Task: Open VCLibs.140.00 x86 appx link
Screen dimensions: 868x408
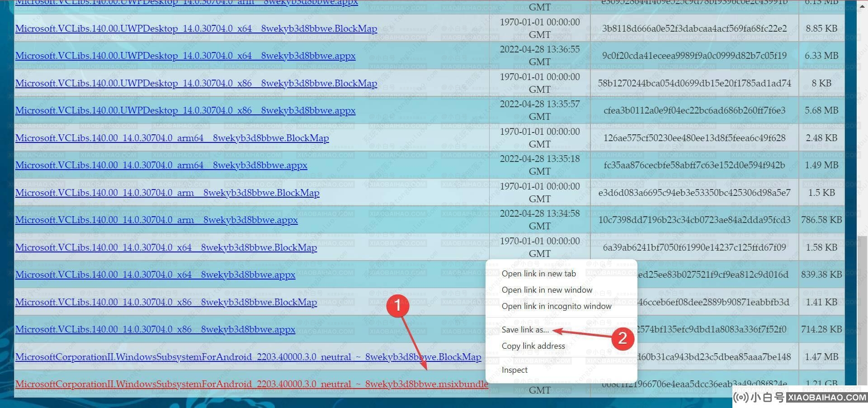Action: click(x=155, y=329)
